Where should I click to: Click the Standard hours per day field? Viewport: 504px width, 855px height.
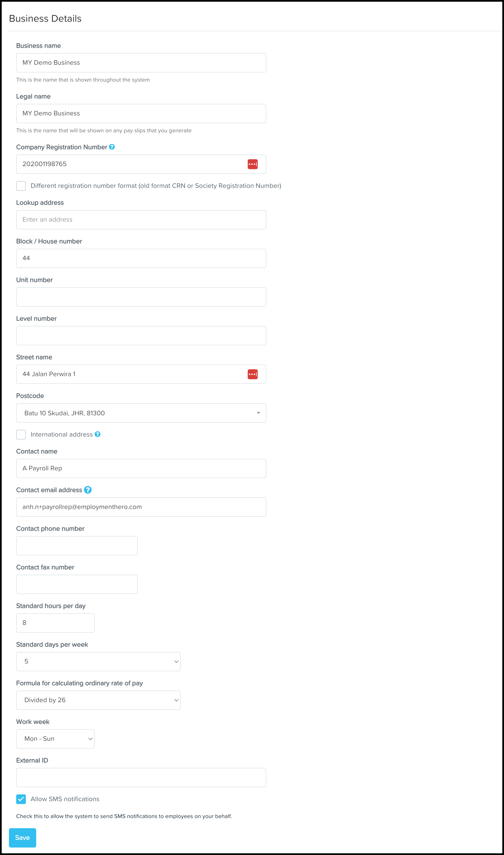[55, 623]
